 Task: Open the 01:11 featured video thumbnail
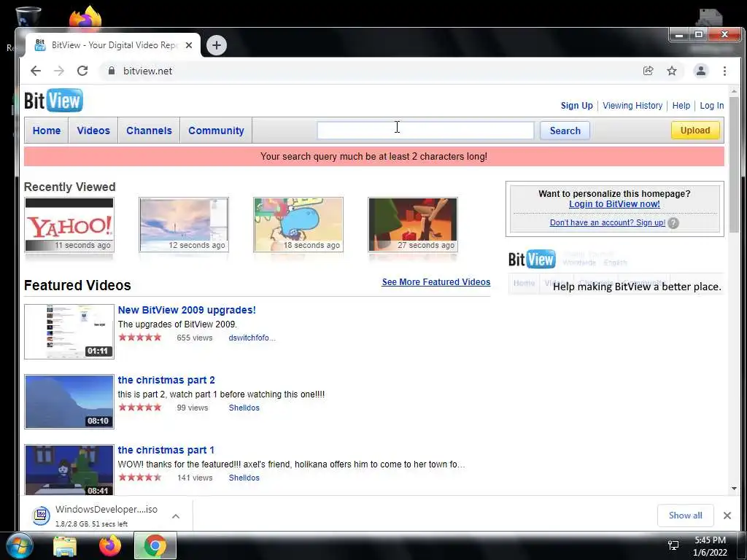pyautogui.click(x=69, y=332)
